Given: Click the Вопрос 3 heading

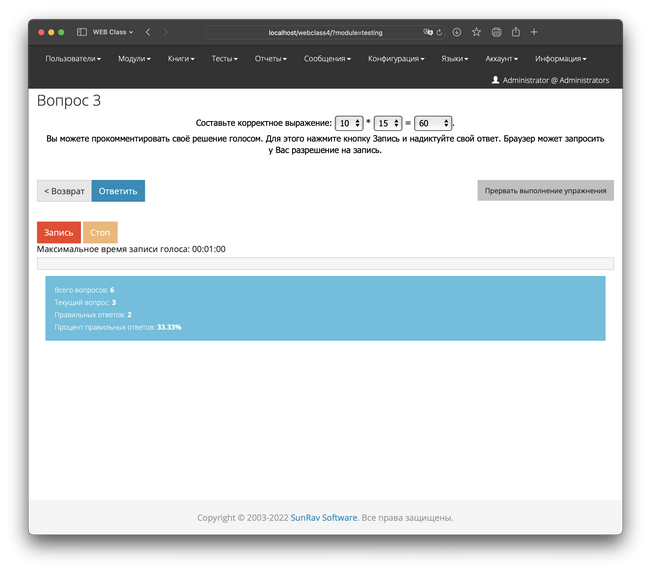Looking at the screenshot, I should pyautogui.click(x=69, y=100).
